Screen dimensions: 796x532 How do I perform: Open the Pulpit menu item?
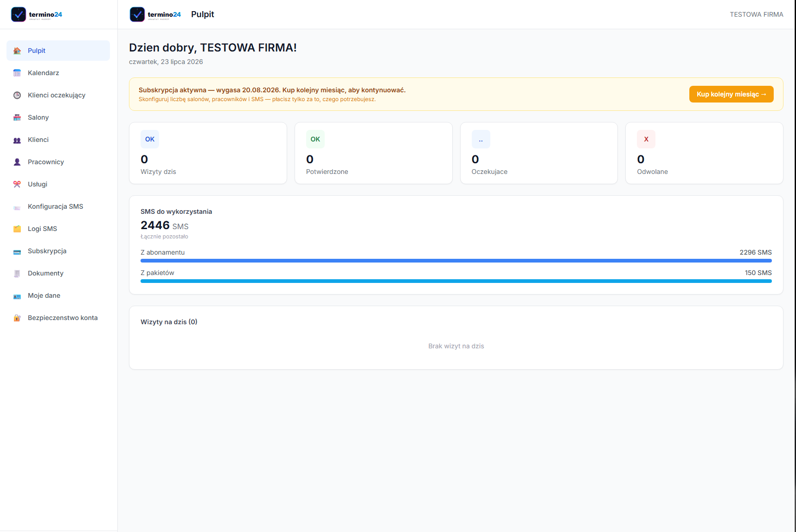pos(58,51)
